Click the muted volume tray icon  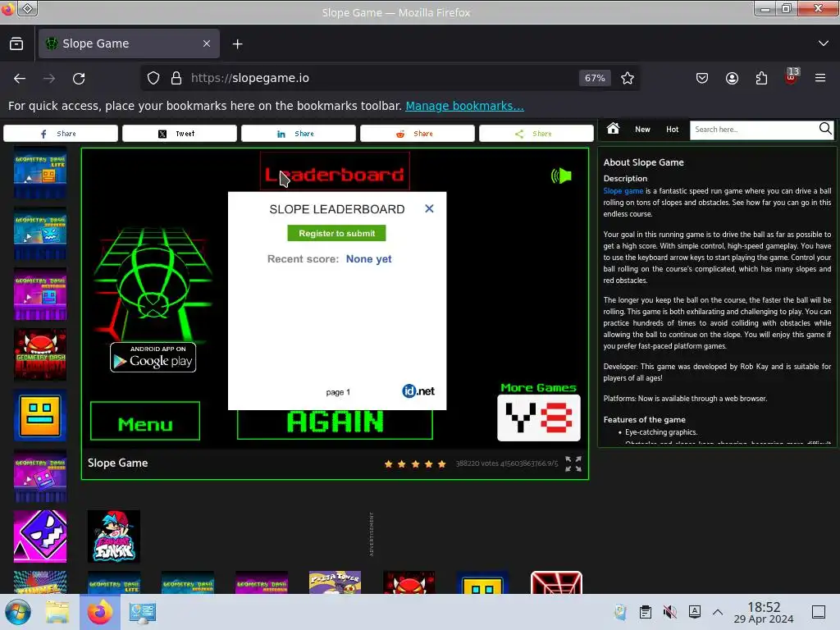coord(669,612)
